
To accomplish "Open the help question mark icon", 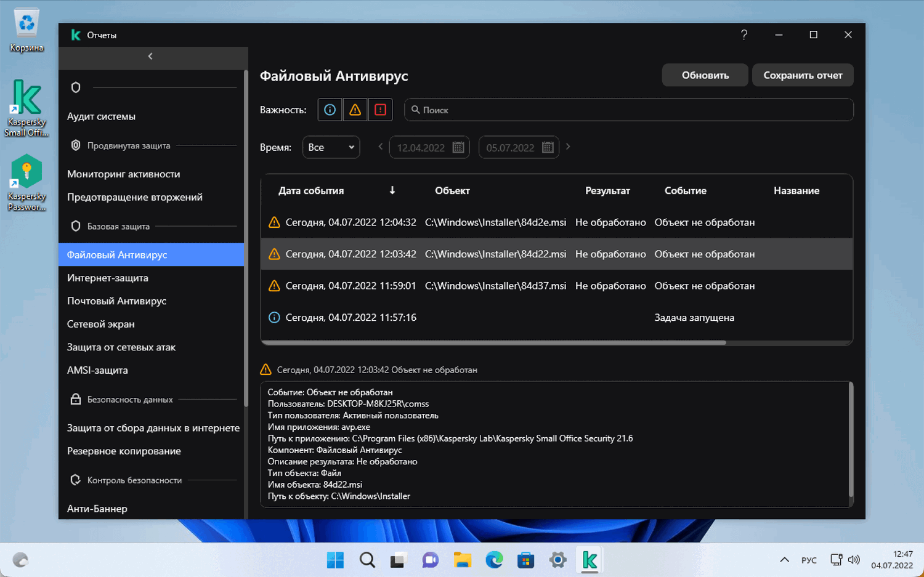I will coord(744,35).
